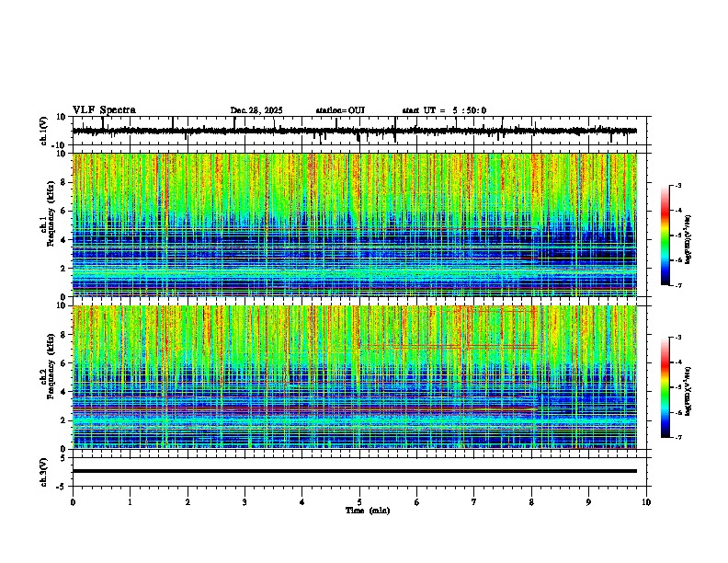The image size is (728, 563).
Task: Click time axis tick label "2"
Action: 188,502
